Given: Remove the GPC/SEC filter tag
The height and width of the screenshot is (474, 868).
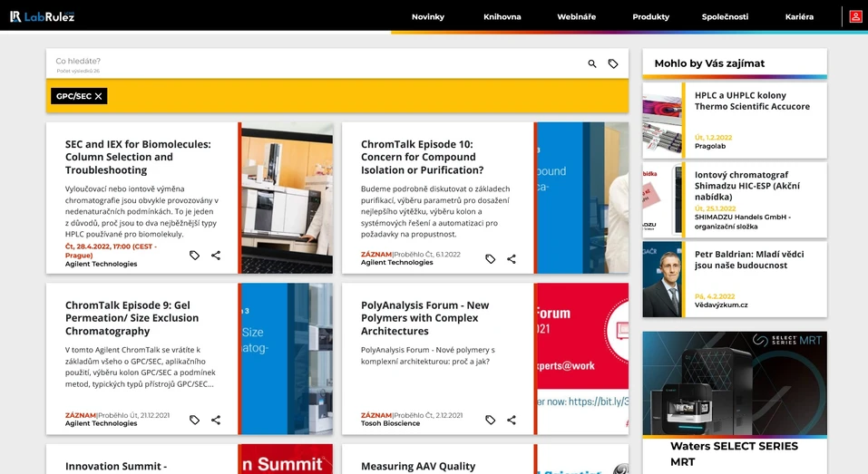Looking at the screenshot, I should 99,96.
